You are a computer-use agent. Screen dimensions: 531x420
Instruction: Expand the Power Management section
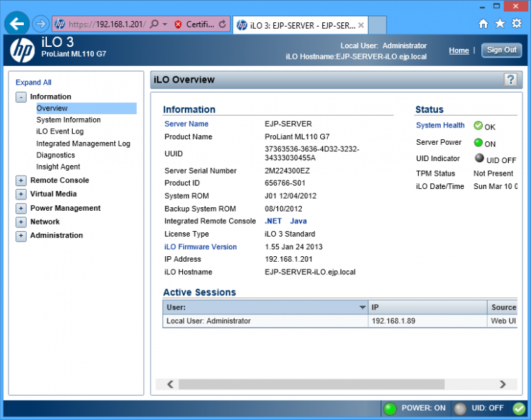click(x=21, y=208)
